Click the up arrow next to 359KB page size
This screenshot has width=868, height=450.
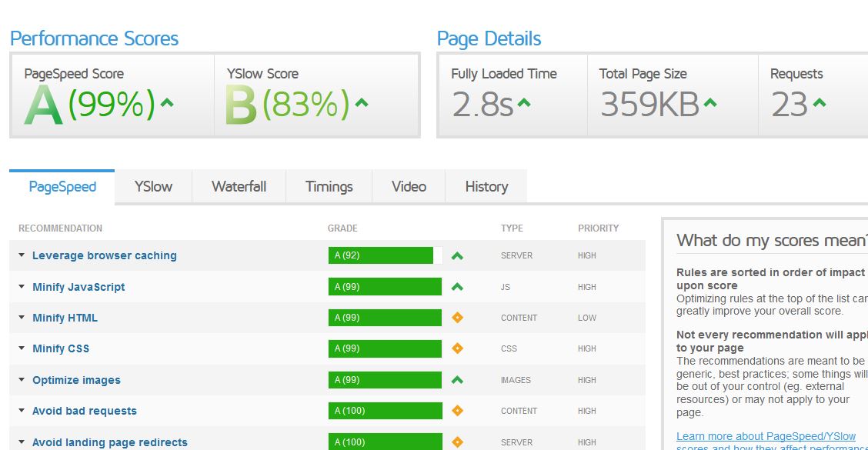coord(710,102)
